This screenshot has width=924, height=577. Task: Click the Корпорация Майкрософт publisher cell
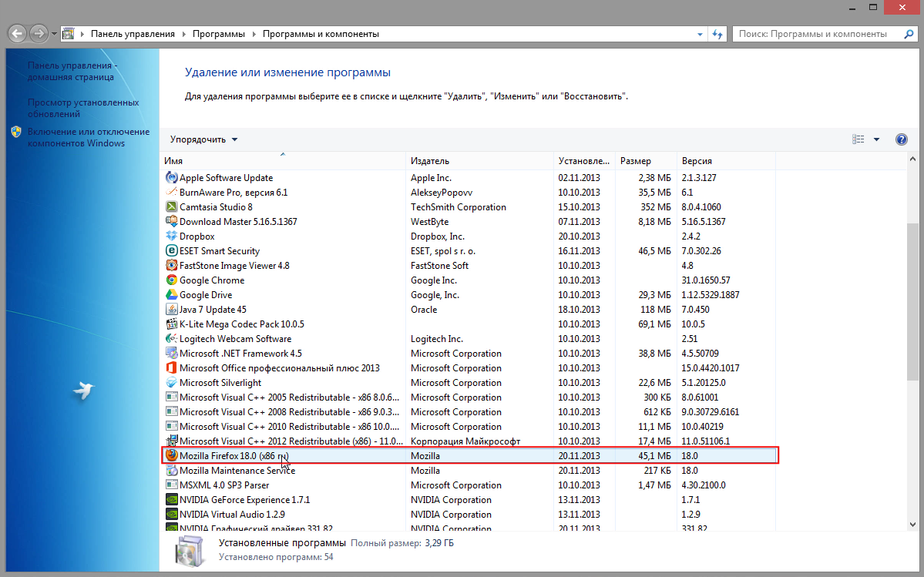465,441
